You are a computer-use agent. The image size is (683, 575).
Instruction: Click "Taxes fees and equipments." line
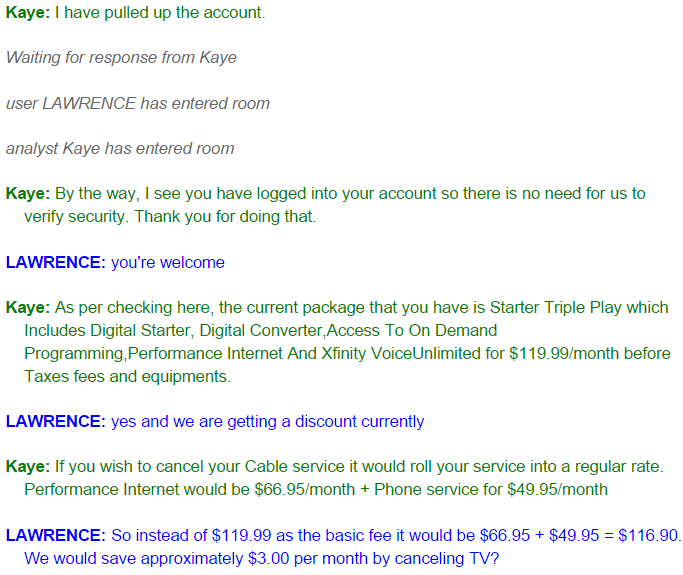(127, 376)
